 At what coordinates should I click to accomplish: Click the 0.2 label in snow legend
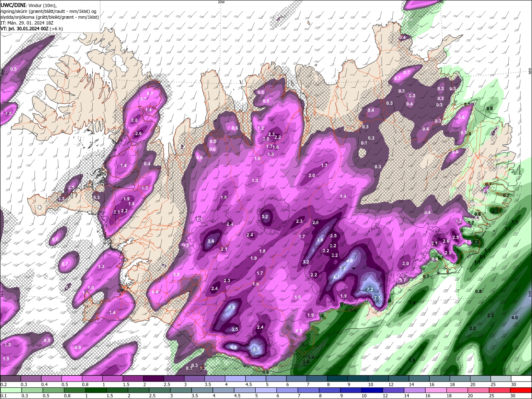coord(3,384)
